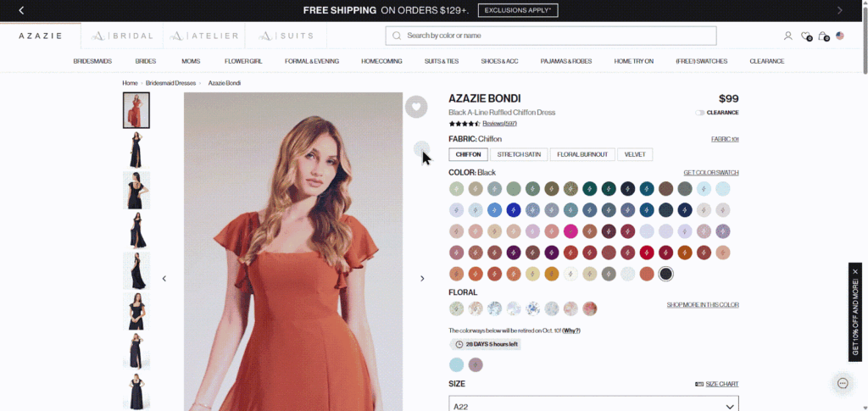Pick the bright pink color swatch

pos(570,231)
